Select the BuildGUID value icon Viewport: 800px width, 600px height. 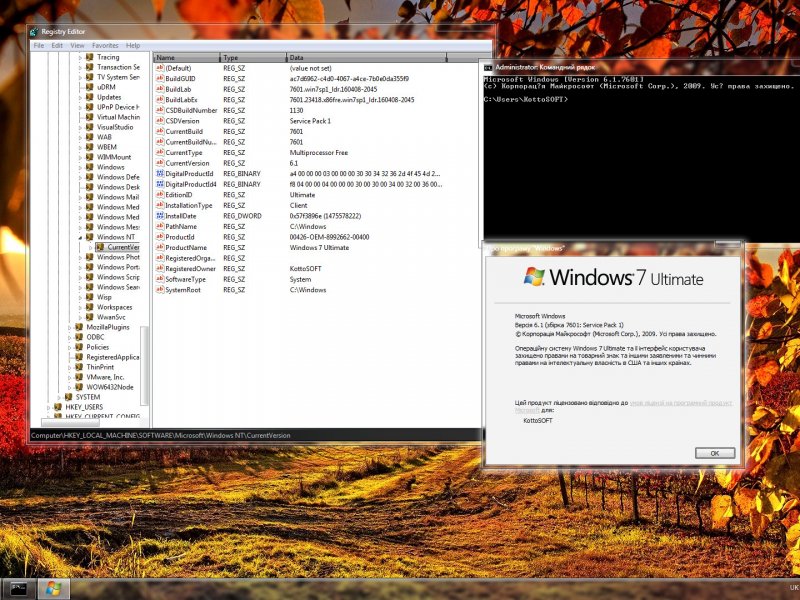[x=160, y=79]
